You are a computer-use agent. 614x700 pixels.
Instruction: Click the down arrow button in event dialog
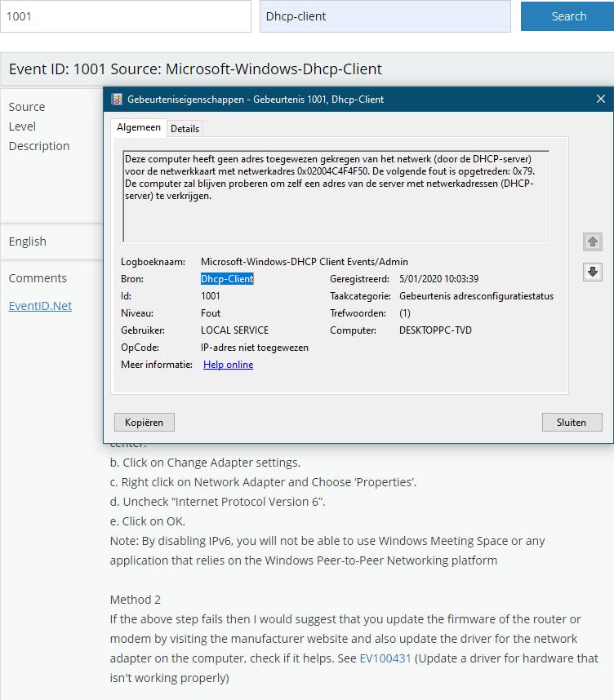593,272
